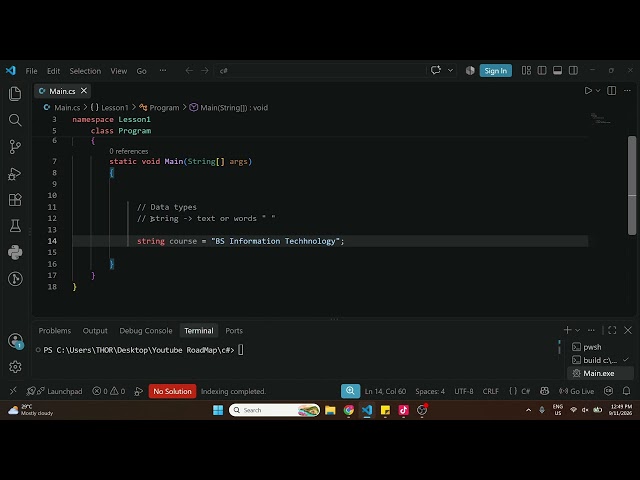The height and width of the screenshot is (480, 640).
Task: Click the 0 references code lens
Action: (129, 151)
